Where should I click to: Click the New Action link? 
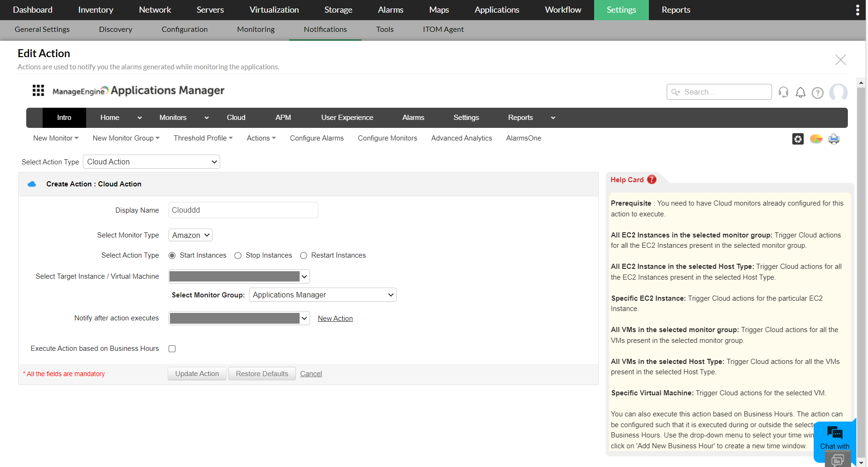[335, 318]
